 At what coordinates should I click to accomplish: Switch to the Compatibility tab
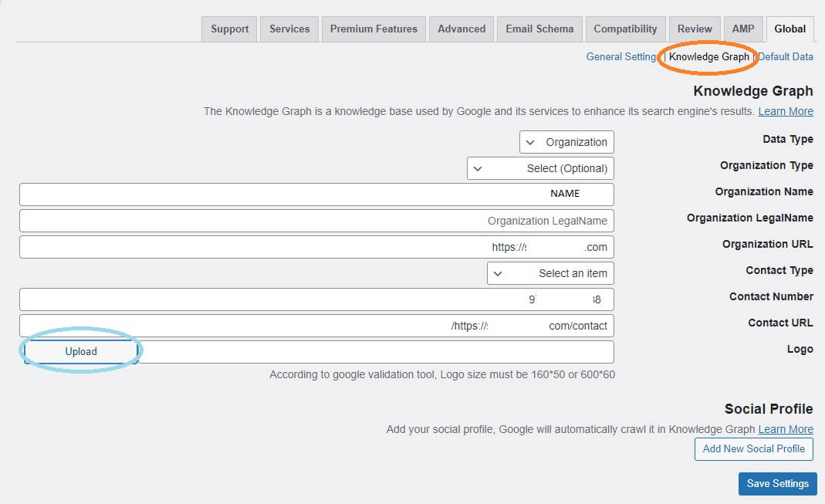[625, 29]
